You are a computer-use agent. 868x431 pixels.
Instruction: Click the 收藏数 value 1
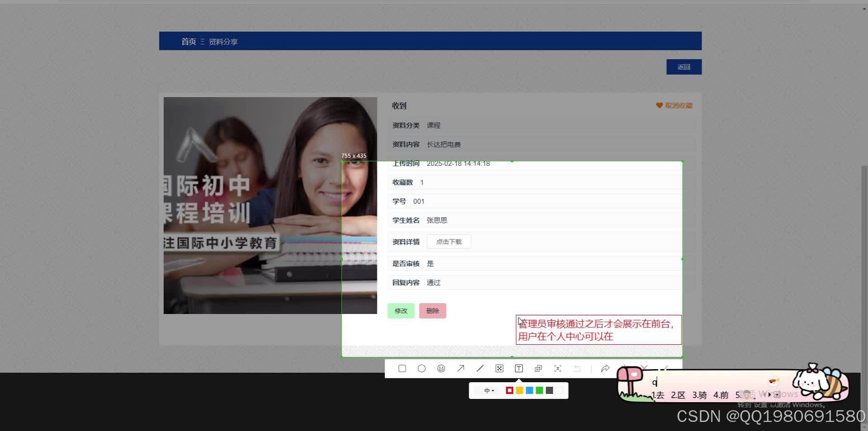[422, 183]
